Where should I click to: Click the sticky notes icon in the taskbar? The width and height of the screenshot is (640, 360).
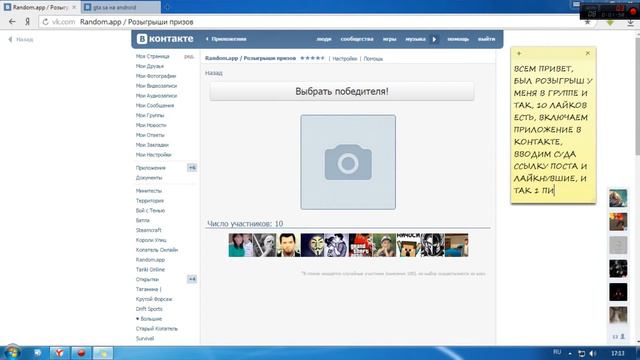point(102,353)
